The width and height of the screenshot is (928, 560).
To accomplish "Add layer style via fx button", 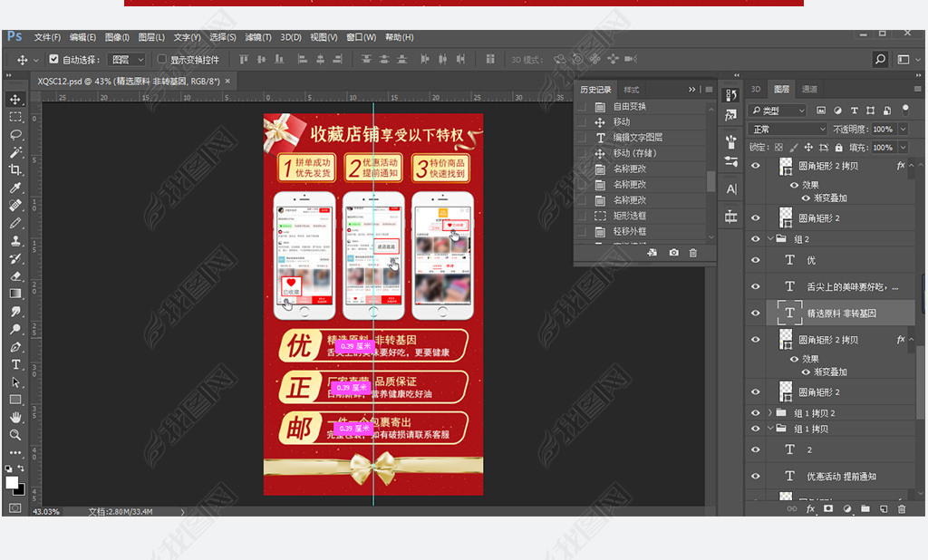I will point(810,509).
